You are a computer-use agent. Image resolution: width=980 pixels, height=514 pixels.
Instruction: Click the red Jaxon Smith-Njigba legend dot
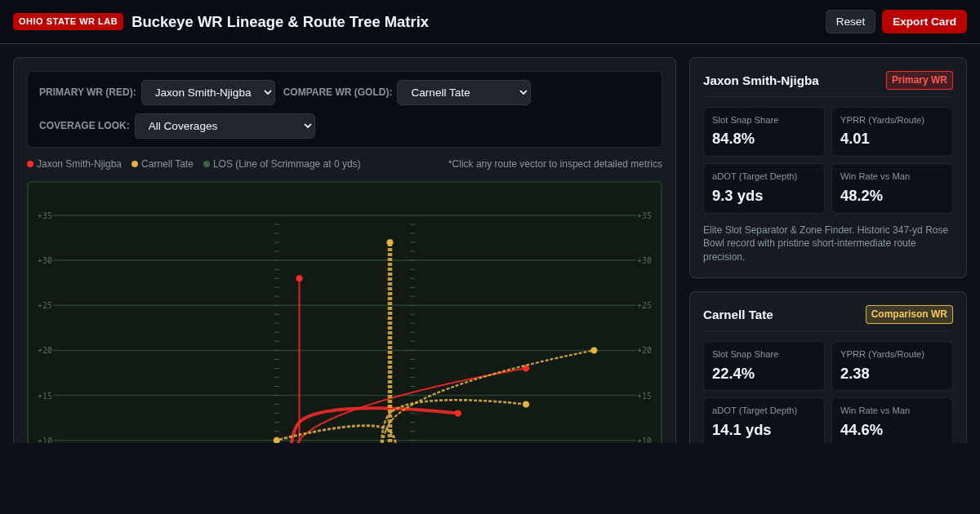click(x=30, y=164)
